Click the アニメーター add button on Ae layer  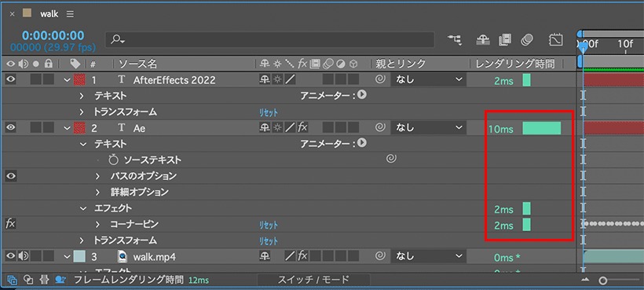tap(362, 143)
